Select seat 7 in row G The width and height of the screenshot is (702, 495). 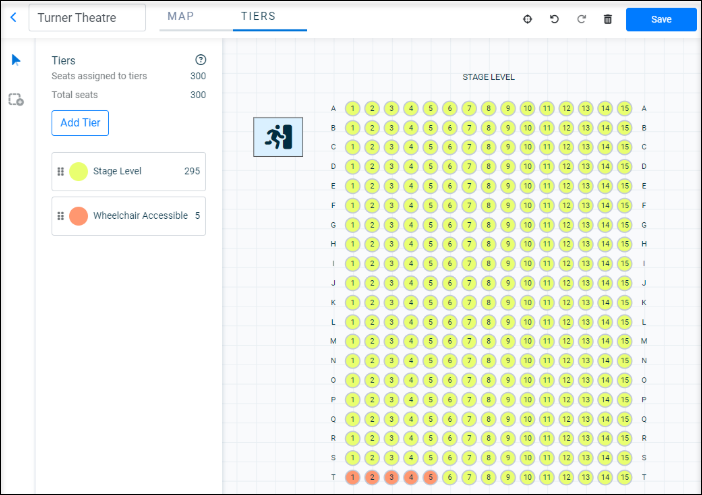click(x=469, y=225)
